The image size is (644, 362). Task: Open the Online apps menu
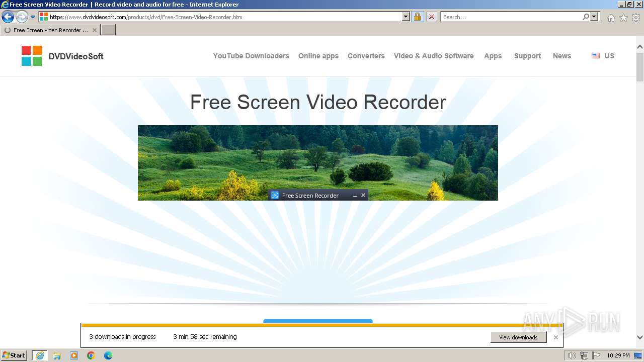click(318, 56)
